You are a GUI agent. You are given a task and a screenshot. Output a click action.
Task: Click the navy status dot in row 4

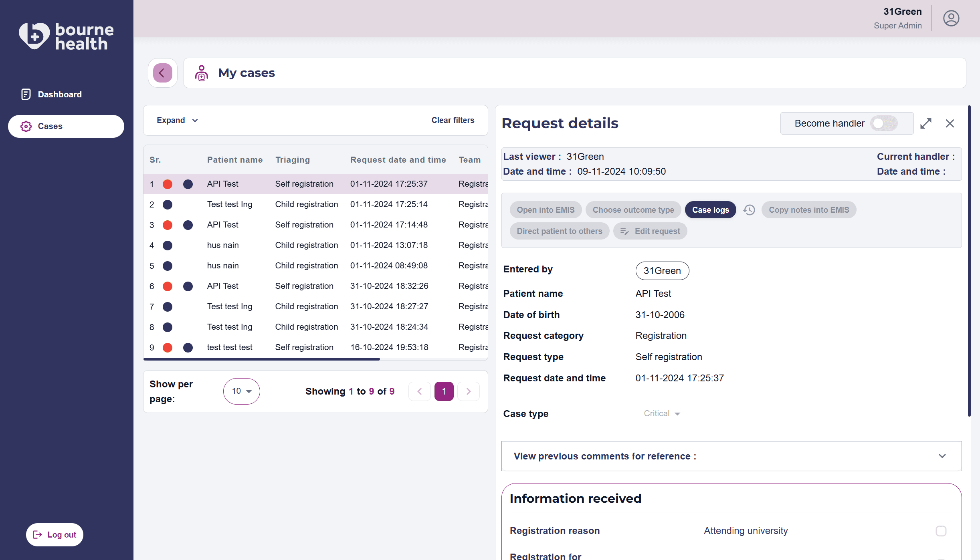(168, 246)
